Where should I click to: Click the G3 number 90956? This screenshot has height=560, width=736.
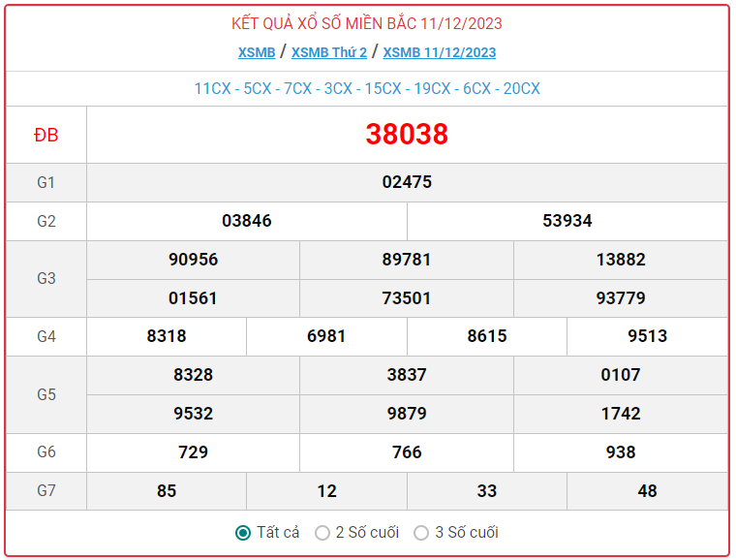pyautogui.click(x=193, y=260)
